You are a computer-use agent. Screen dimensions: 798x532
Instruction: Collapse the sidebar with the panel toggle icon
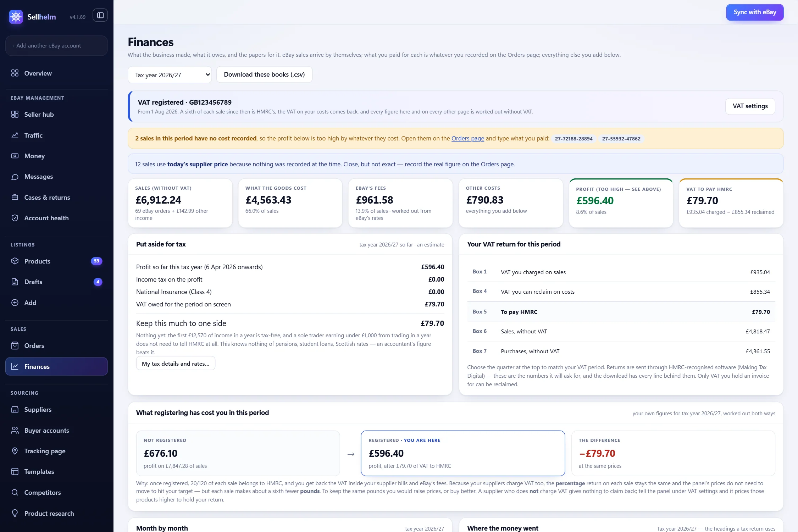100,15
